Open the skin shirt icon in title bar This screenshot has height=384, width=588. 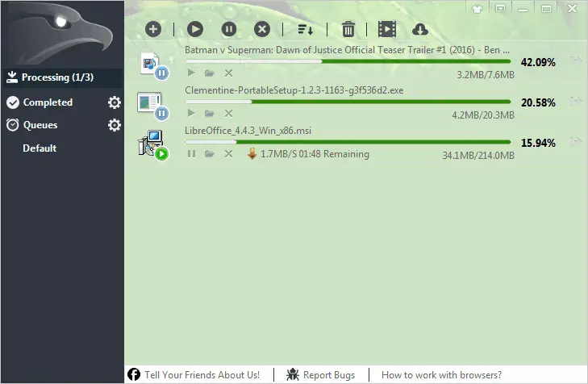coord(477,9)
